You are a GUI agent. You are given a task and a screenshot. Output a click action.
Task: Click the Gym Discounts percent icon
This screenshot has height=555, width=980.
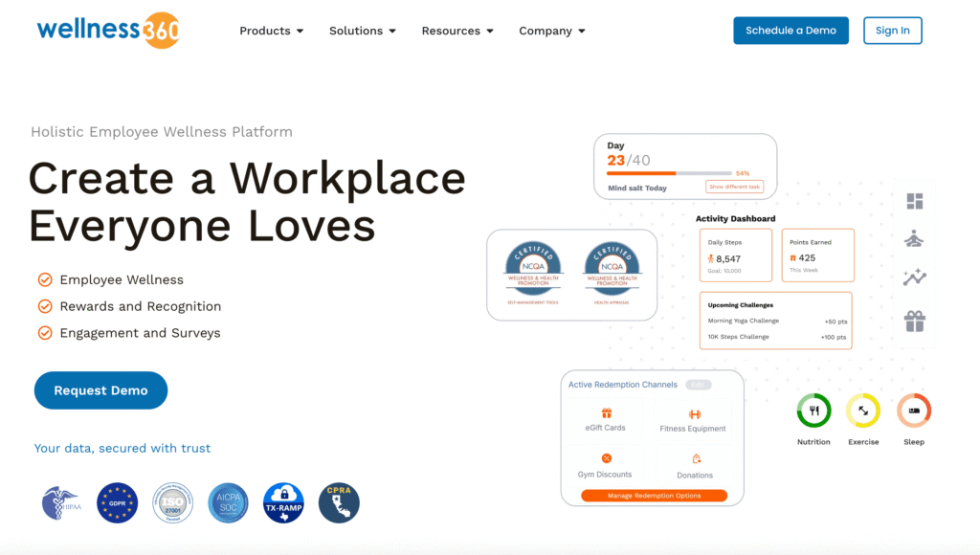click(606, 458)
